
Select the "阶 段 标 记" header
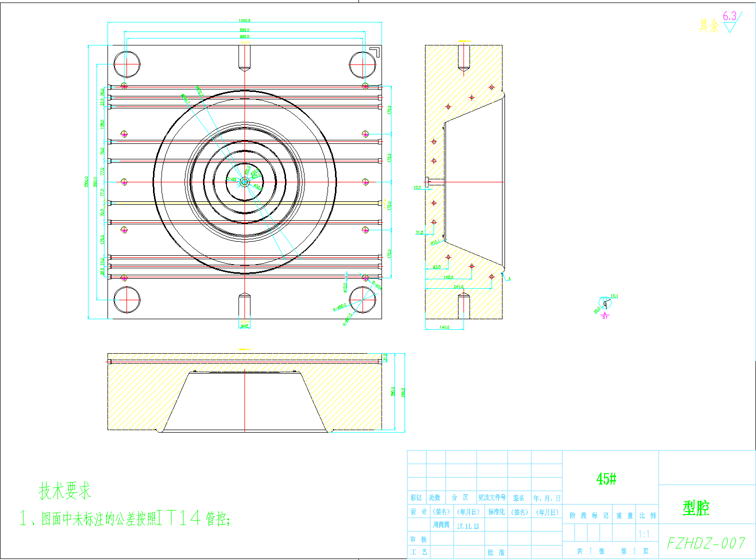click(589, 516)
